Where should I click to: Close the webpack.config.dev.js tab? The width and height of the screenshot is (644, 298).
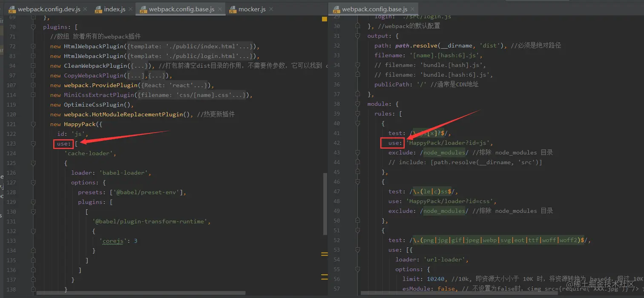tap(85, 9)
